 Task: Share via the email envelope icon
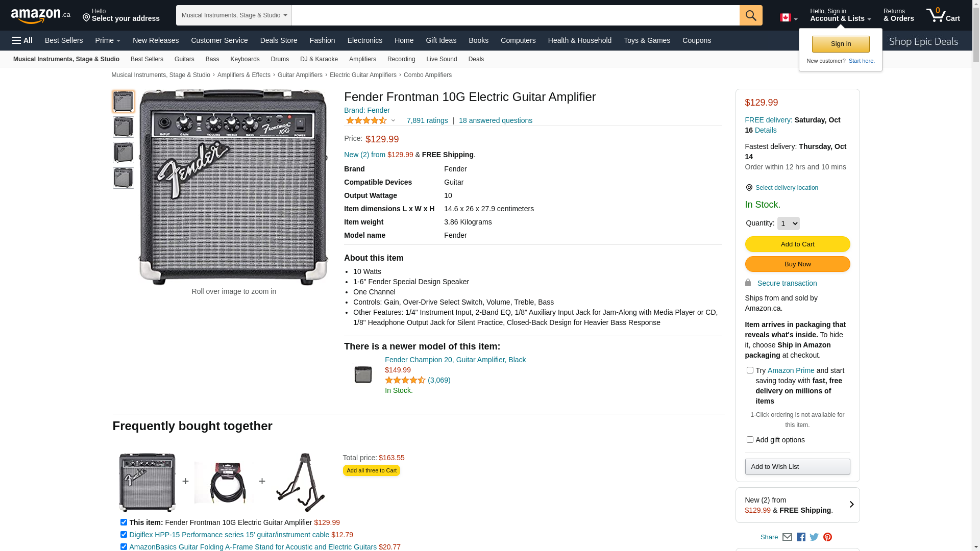[787, 537]
